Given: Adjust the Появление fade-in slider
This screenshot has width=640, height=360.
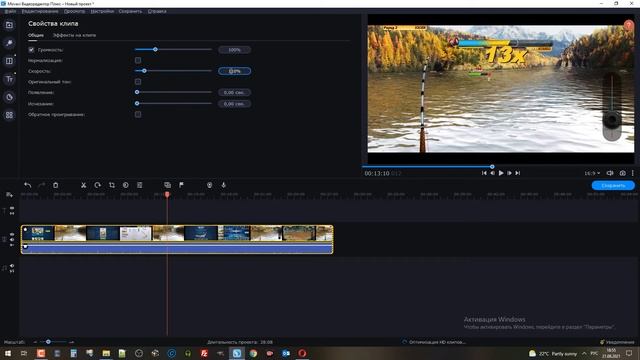Looking at the screenshot, I should coord(173,92).
